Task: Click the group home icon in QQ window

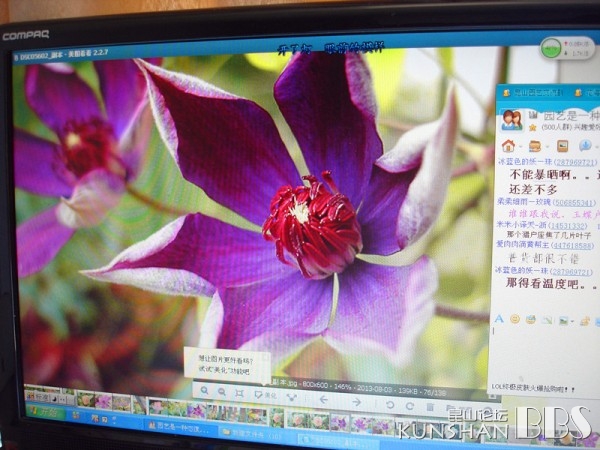Action: (507, 146)
